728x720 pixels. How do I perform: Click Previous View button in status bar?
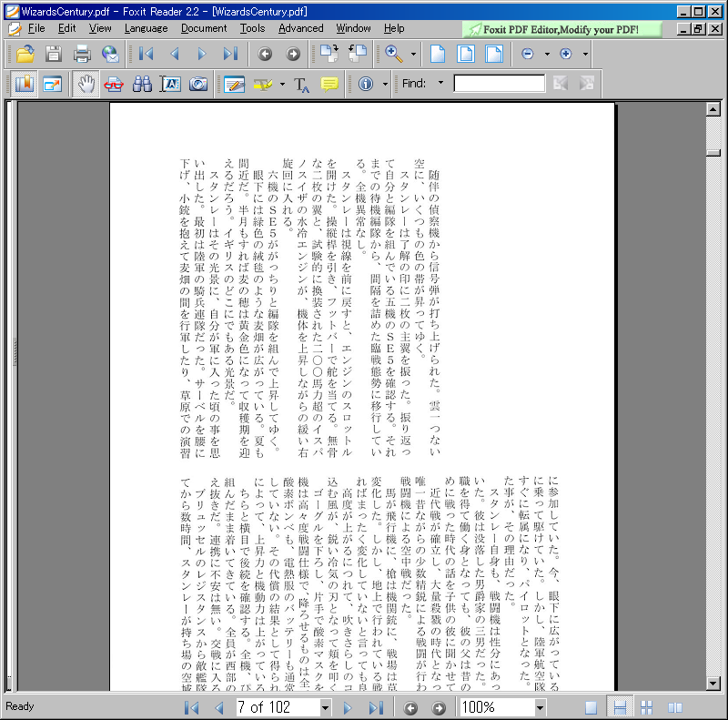[x=410, y=708]
